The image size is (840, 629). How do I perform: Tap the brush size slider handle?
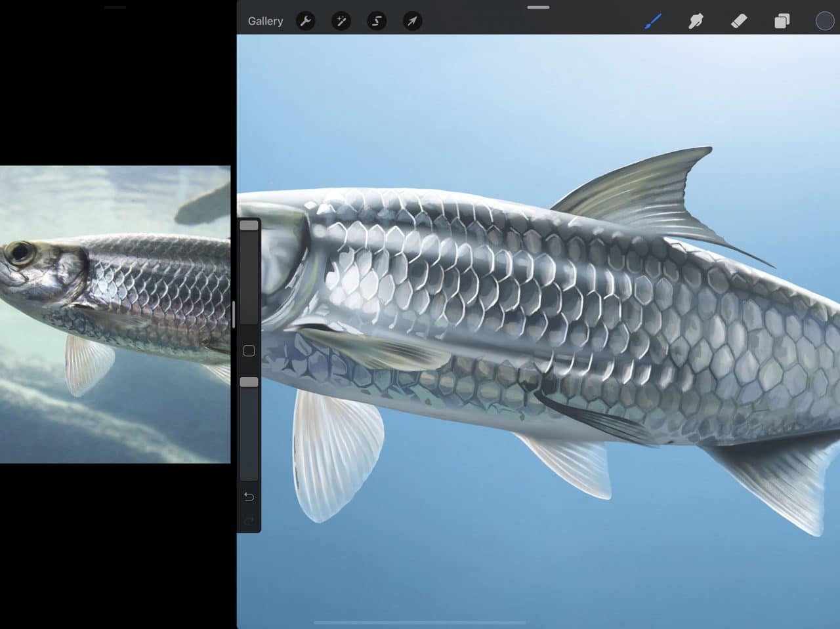249,225
